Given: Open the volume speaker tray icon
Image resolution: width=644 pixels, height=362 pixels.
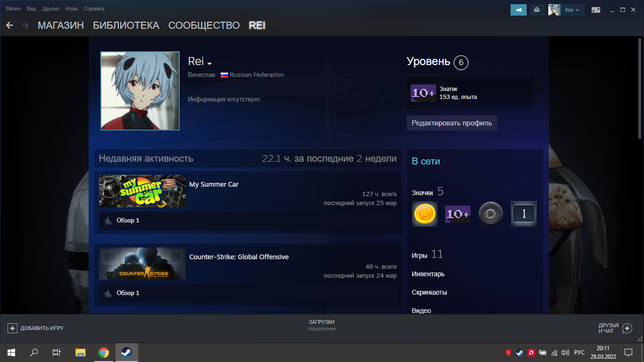Looking at the screenshot, I should [565, 352].
